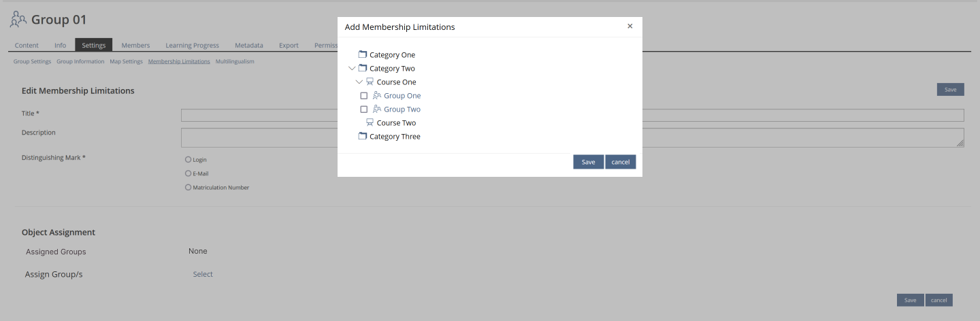
Task: Click the Course One course icon
Action: pyautogui.click(x=370, y=82)
